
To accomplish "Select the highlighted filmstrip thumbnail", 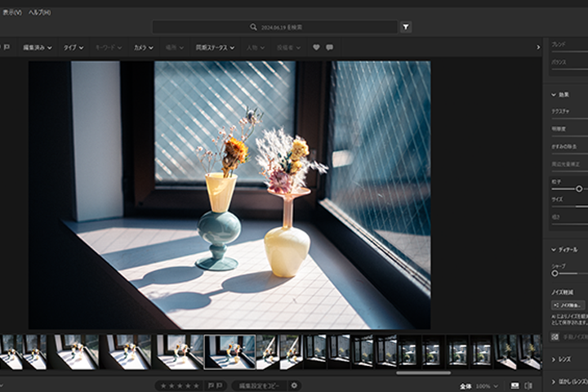I will click(x=229, y=352).
